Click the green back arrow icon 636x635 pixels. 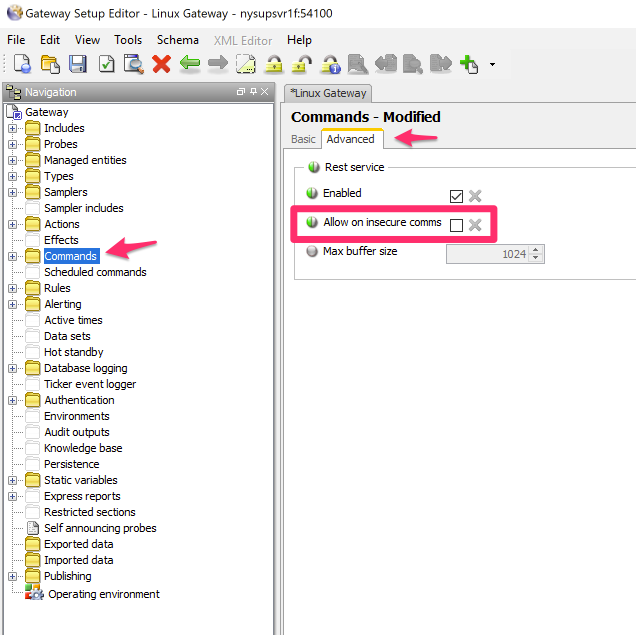click(x=190, y=65)
